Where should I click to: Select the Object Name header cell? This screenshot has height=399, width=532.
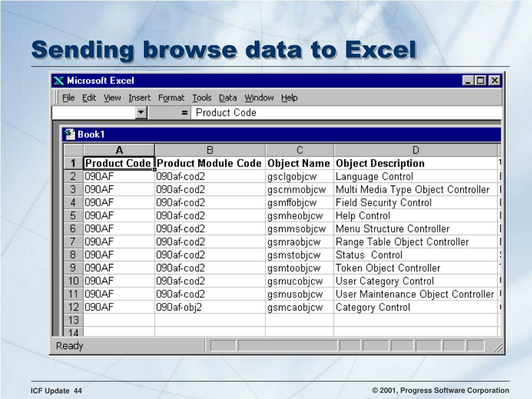click(x=300, y=163)
